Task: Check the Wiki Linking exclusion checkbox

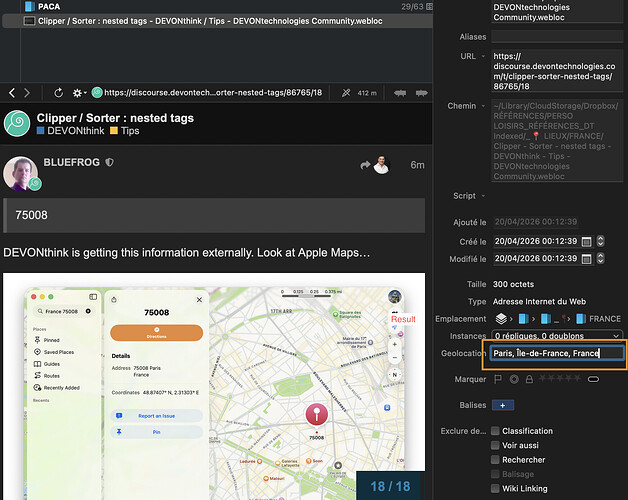Action: 495,489
